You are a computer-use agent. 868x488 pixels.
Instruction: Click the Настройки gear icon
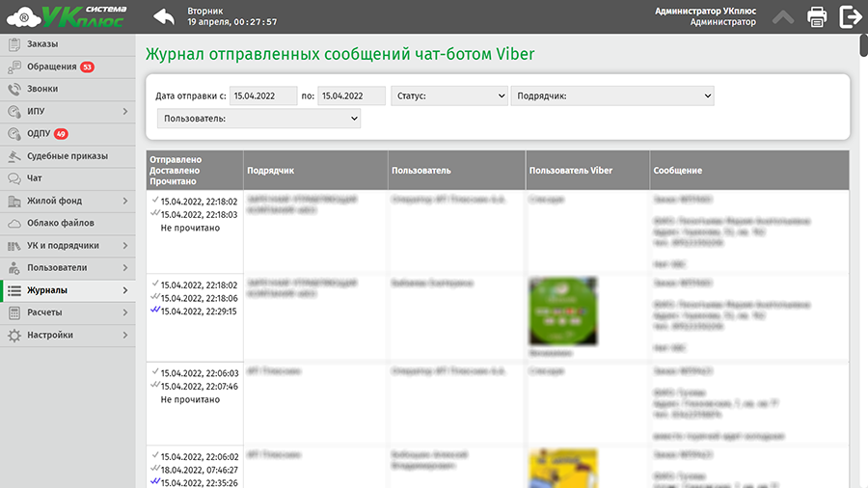(14, 336)
